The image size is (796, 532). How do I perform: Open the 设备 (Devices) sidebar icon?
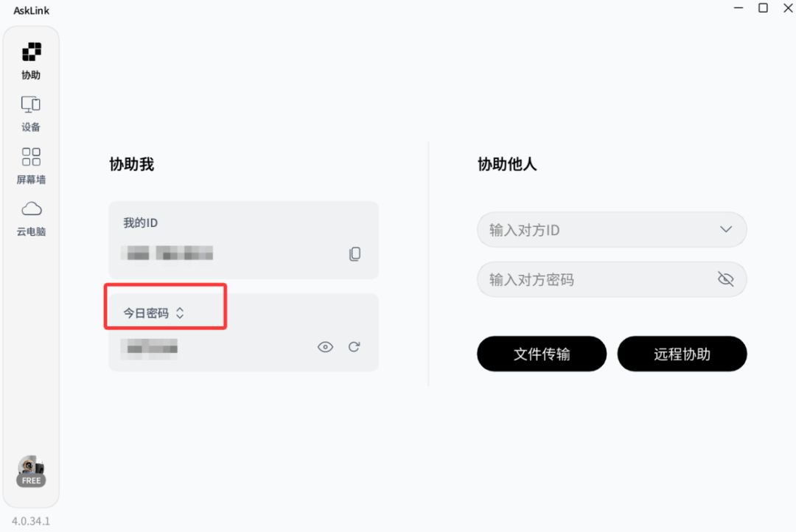pos(31,113)
